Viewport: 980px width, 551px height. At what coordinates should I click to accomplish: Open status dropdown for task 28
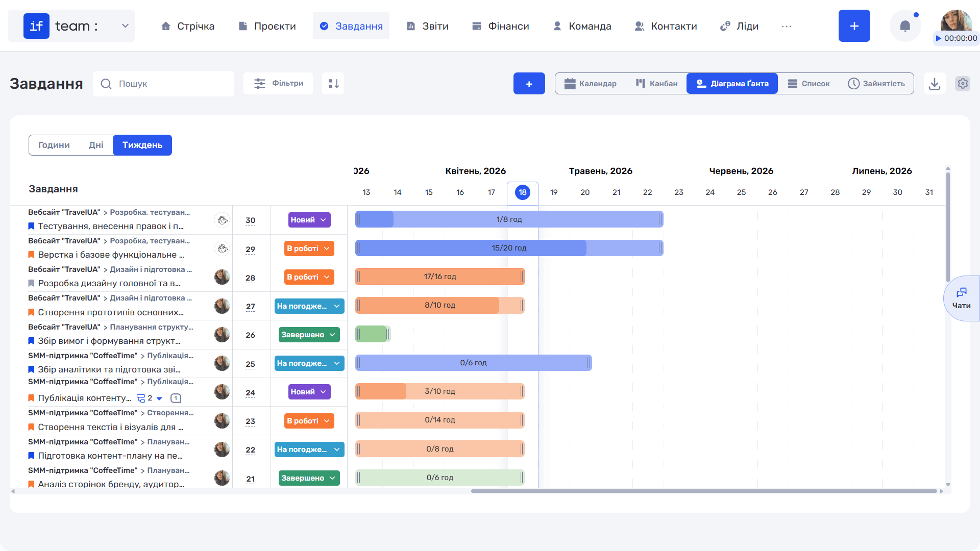tap(309, 277)
